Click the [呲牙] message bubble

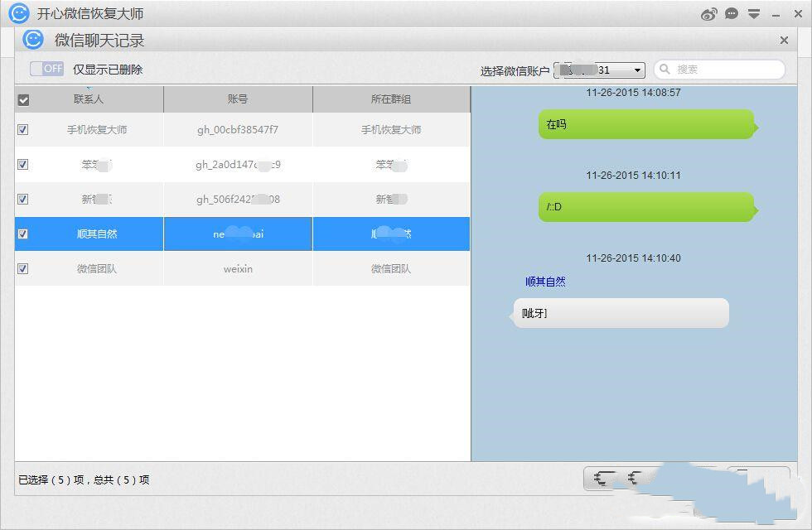click(621, 313)
